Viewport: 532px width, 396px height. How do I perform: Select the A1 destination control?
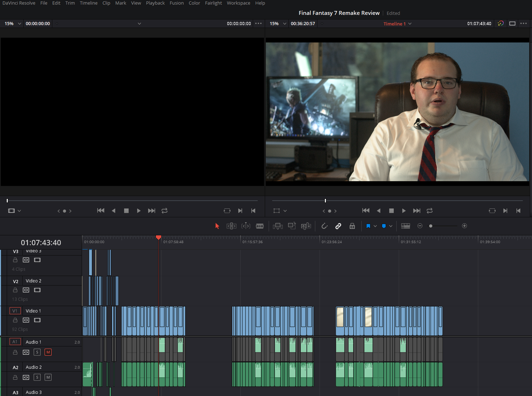click(15, 342)
